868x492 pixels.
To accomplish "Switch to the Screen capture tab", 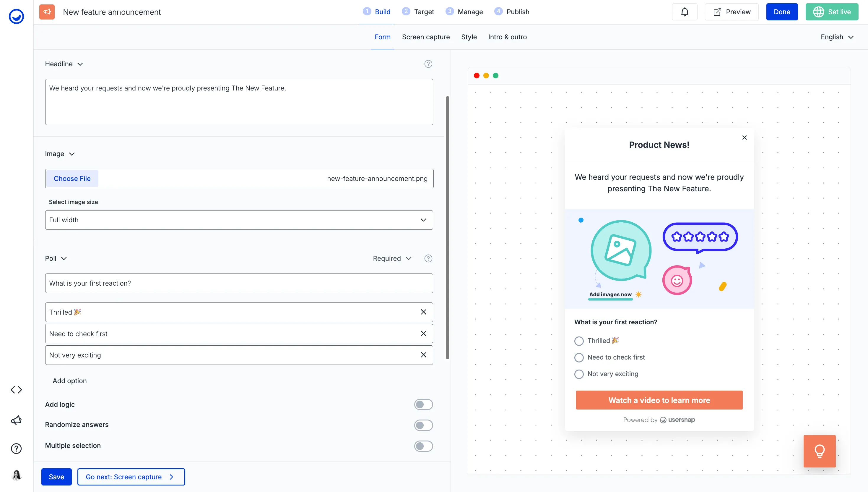I will click(426, 37).
